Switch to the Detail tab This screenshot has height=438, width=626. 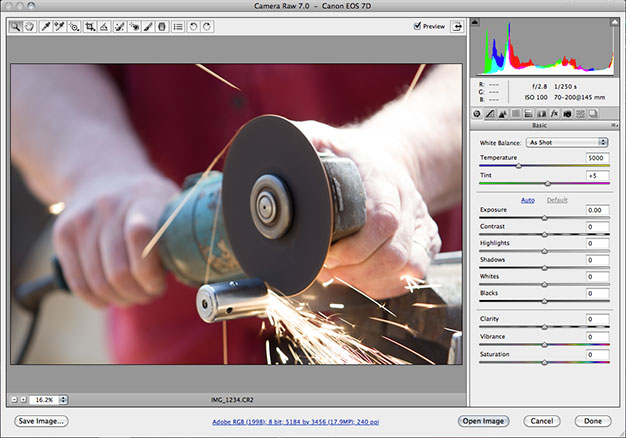[503, 114]
